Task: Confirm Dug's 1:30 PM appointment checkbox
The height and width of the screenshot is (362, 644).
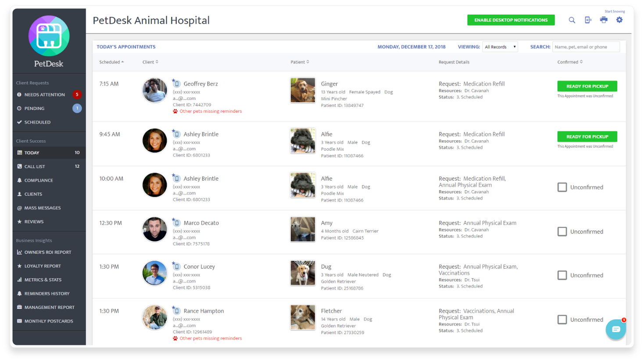Action: coord(562,275)
